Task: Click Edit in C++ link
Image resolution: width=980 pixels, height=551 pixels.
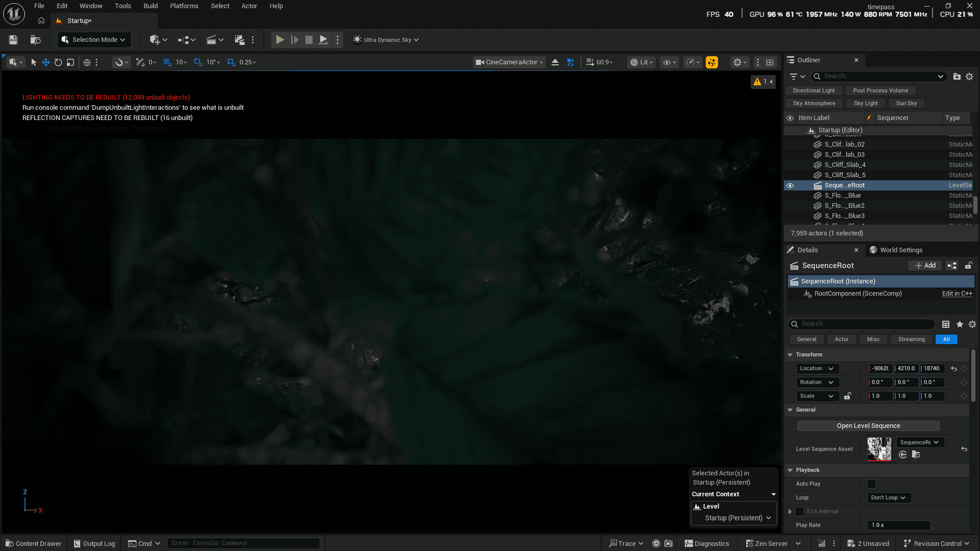Action: pyautogui.click(x=957, y=294)
